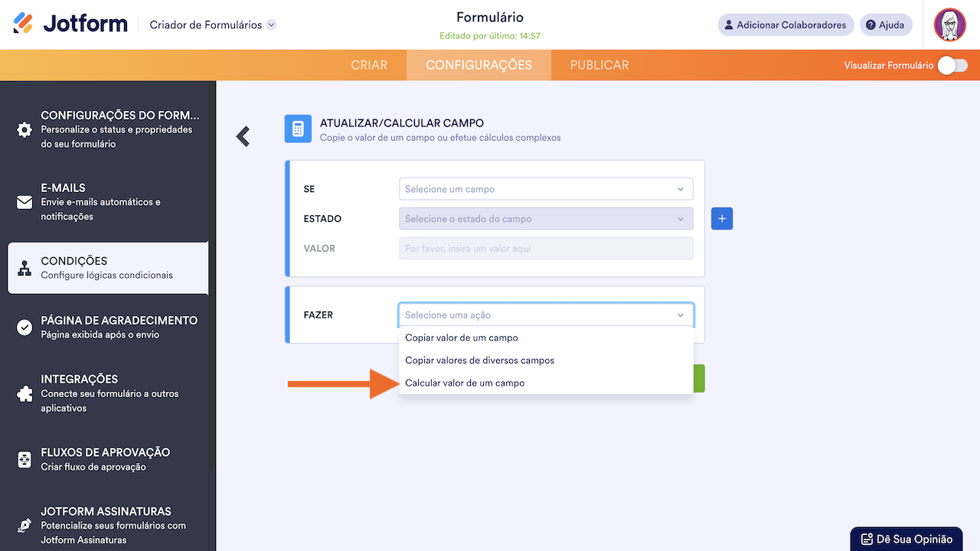Viewport: 980px width, 551px height.
Task: Click the Ajuda help button
Action: click(885, 25)
